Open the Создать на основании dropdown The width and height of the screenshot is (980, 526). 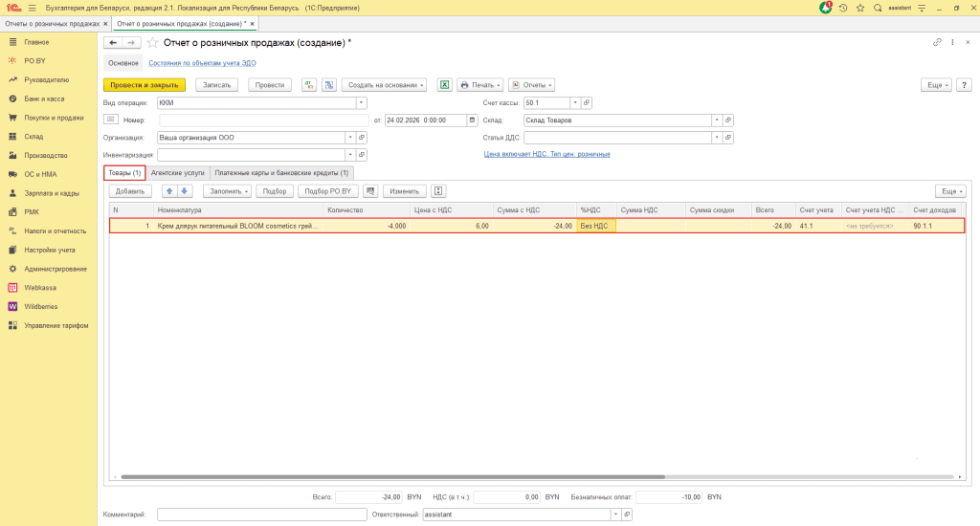click(383, 85)
